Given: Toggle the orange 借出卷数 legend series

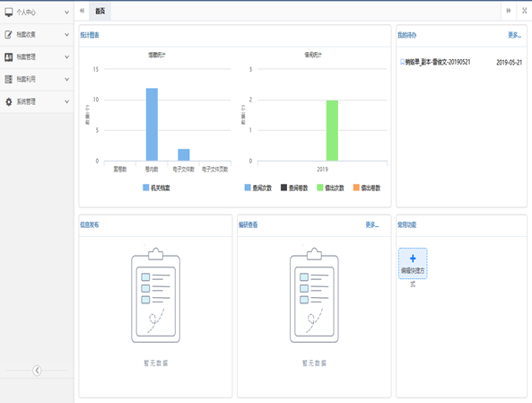Looking at the screenshot, I should (367, 188).
